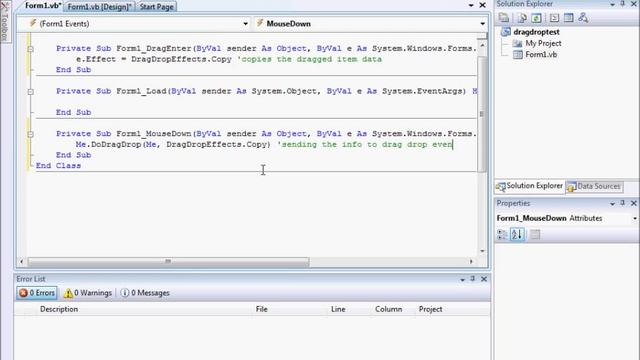The height and width of the screenshot is (360, 640).
Task: Collapse the Form1_DragEnter sub outline
Action: (30, 49)
